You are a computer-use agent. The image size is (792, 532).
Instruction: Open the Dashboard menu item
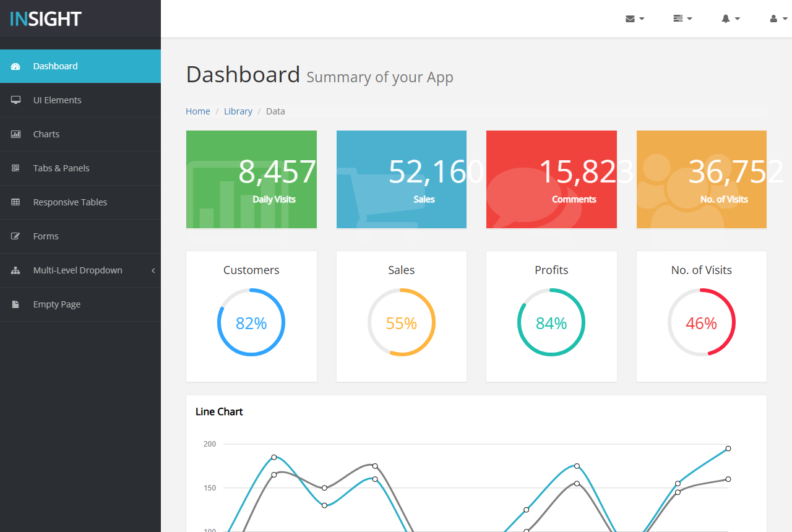[x=80, y=66]
